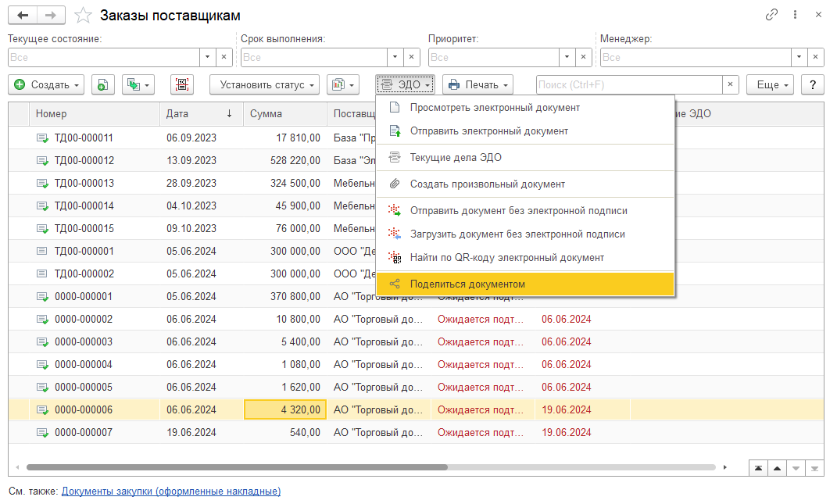Viewport: 837px width, 504px height.
Task: Click the horizontal scrollbar of the table
Action: click(x=236, y=468)
